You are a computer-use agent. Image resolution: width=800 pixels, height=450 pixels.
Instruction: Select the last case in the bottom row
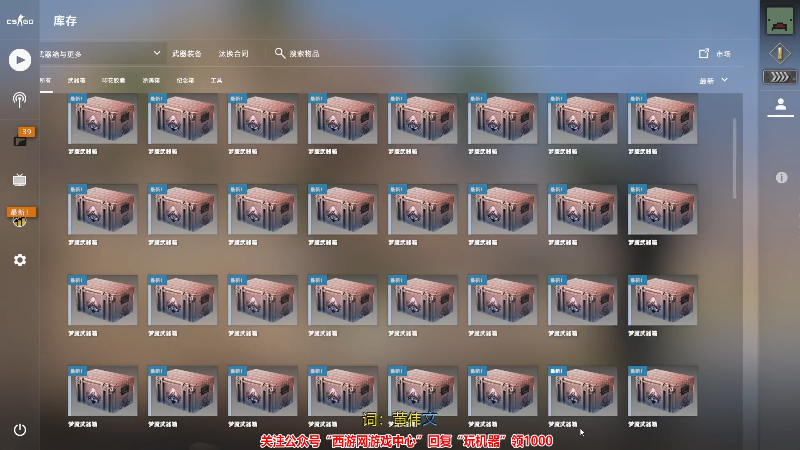(663, 391)
